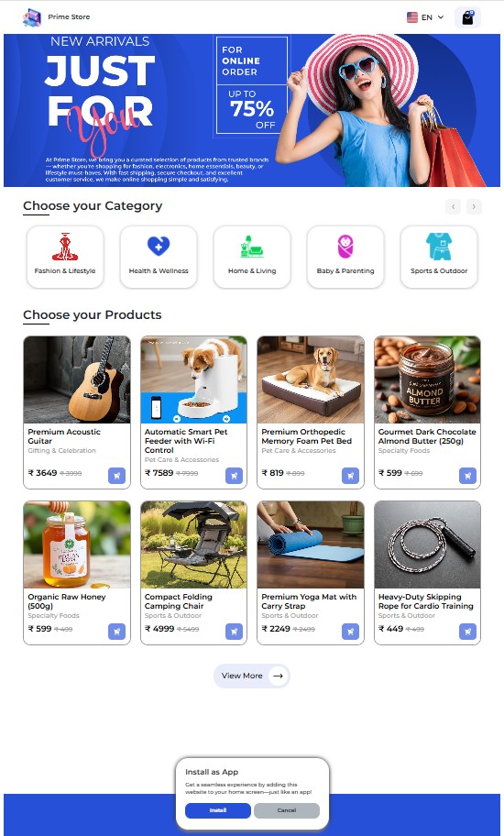Viewport: 504px width, 836px height.
Task: Add Automatic Smart Pet Feeder to cart
Action: click(234, 476)
